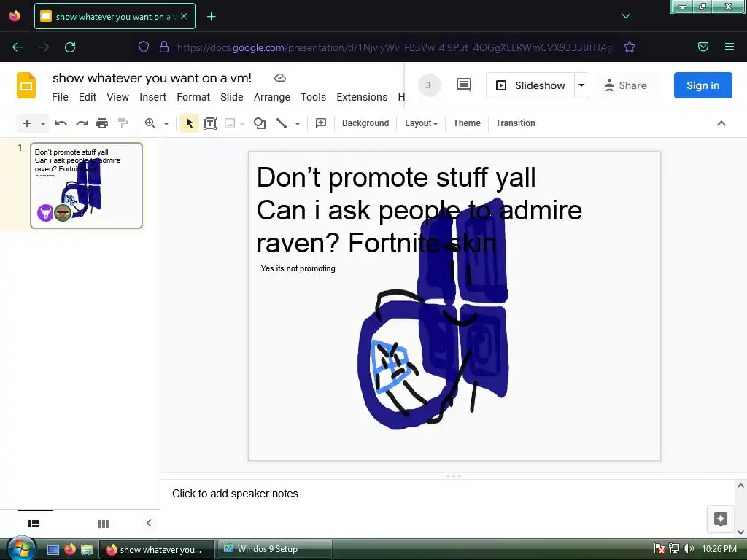Open the Firefox application menu
747x560 pixels.
click(x=729, y=47)
